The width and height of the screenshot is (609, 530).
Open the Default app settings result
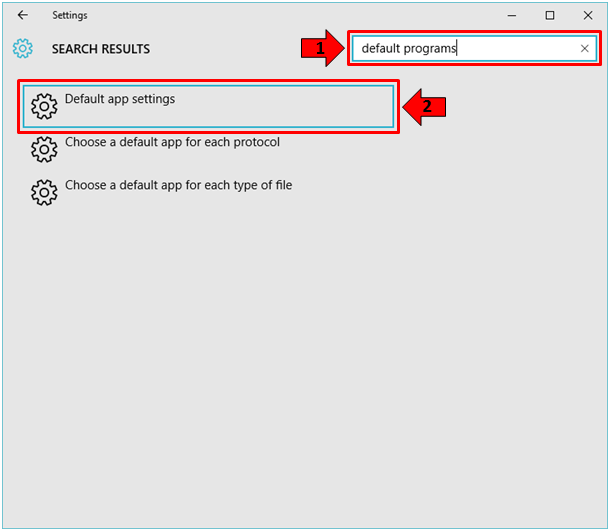pyautogui.click(x=208, y=106)
